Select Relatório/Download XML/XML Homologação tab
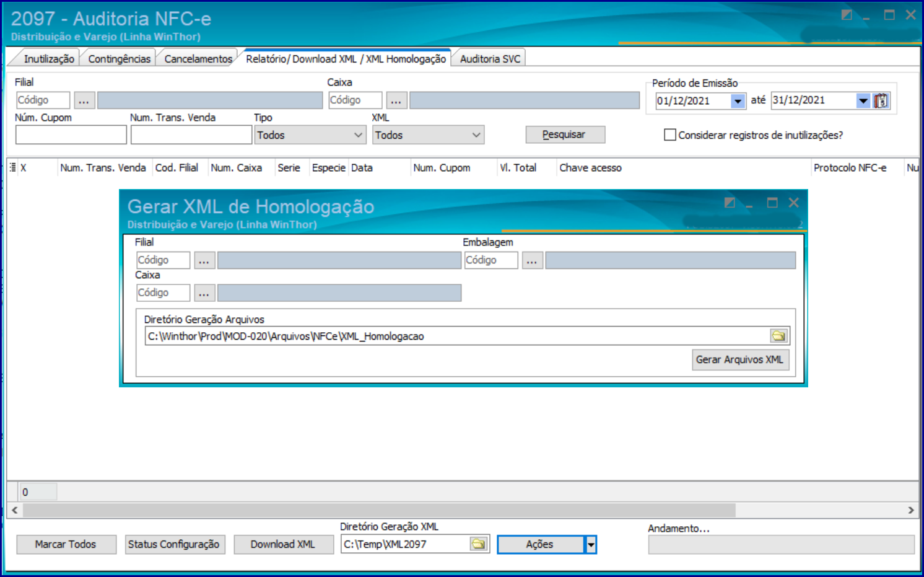 [x=346, y=59]
